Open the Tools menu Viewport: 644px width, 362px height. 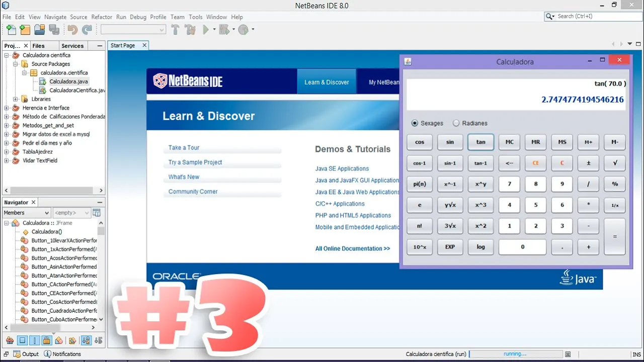coord(195,17)
